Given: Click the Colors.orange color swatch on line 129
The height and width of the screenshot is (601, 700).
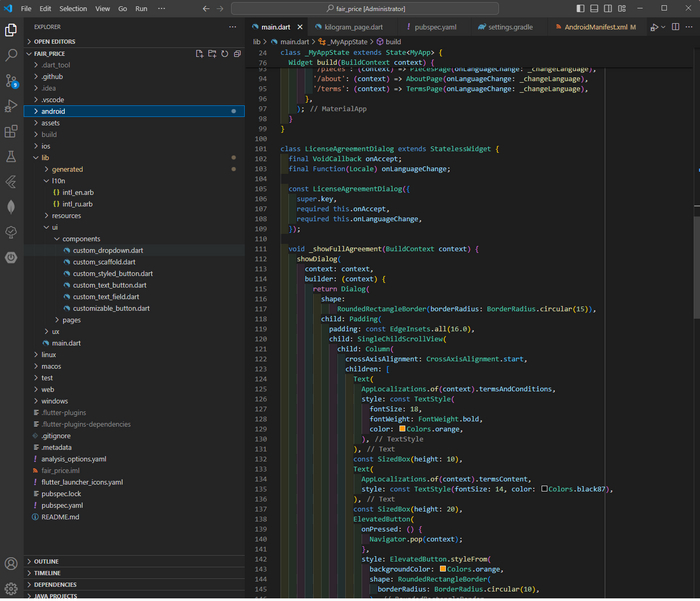Looking at the screenshot, I should click(402, 429).
